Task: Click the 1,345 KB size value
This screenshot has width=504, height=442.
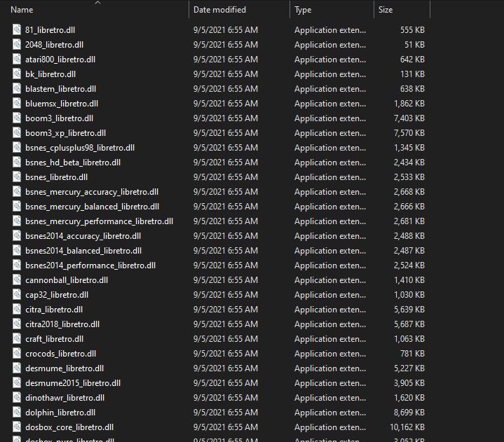Action: point(409,147)
